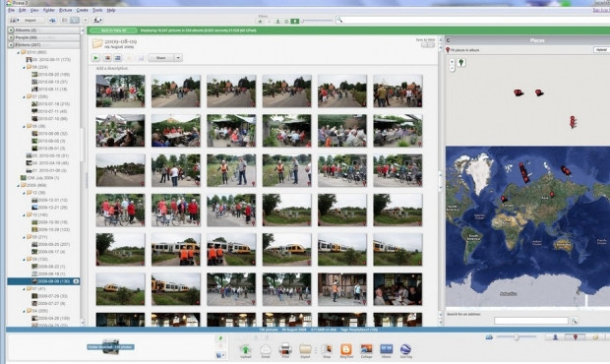Click the Back to View All button
610x364 pixels.
point(113,30)
